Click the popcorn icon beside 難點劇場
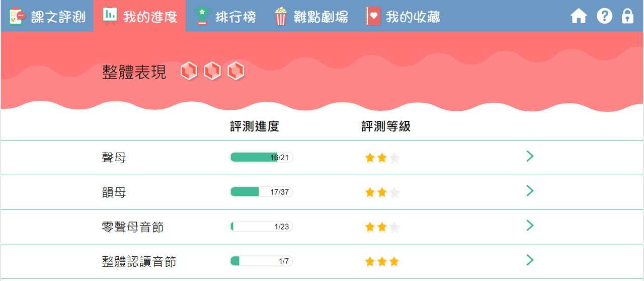Screen dimensions: 644x281 pos(281,17)
